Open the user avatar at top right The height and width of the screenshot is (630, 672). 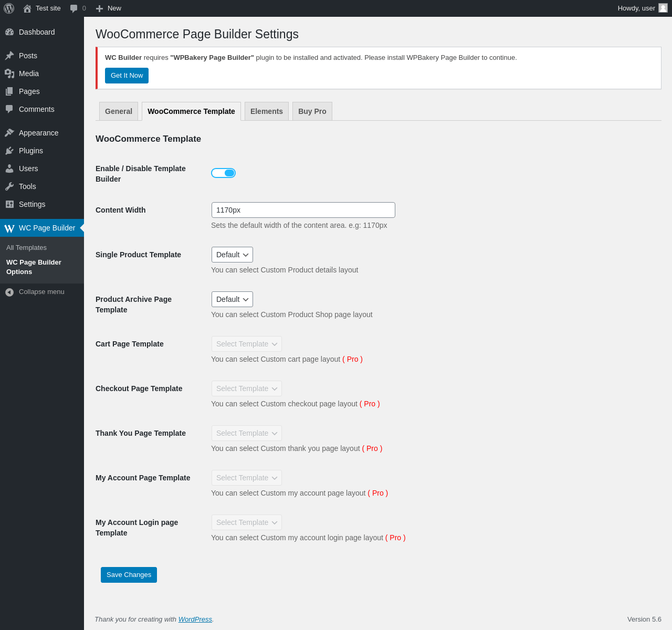click(x=663, y=8)
